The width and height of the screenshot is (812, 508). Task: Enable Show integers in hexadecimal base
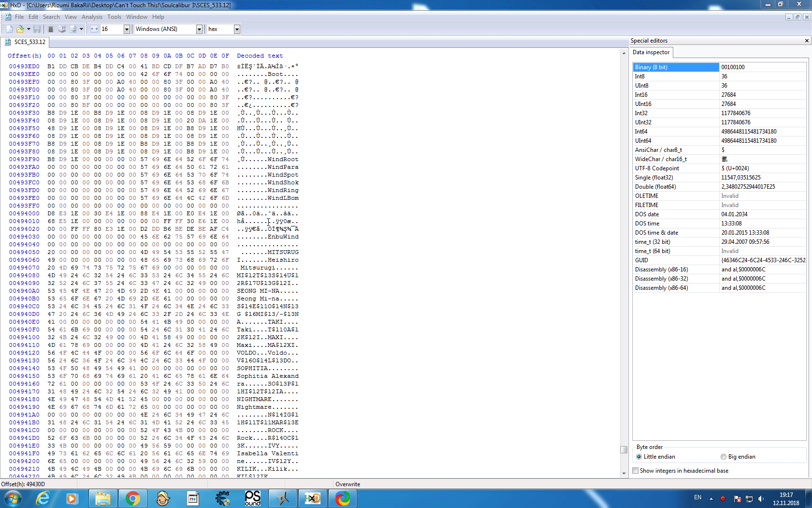[680, 471]
